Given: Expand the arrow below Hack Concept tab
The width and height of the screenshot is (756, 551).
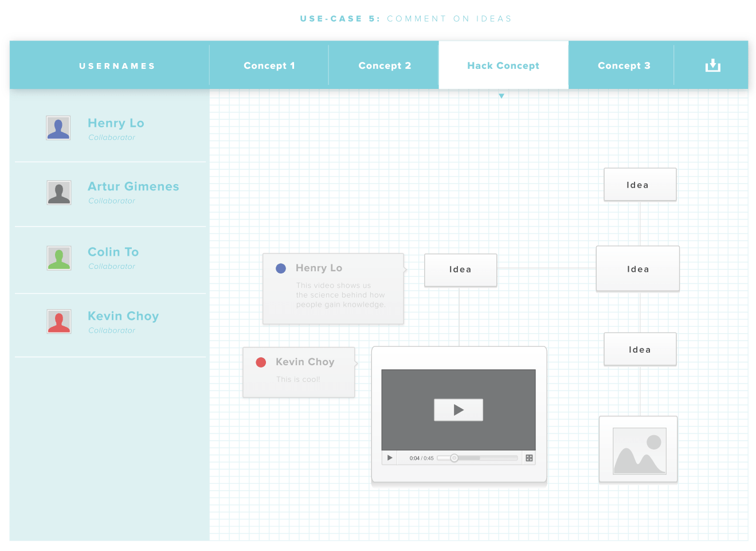Looking at the screenshot, I should pos(502,96).
